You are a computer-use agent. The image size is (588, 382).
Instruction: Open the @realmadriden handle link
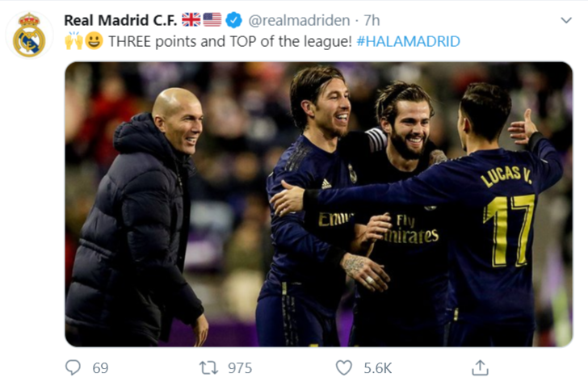click(x=299, y=20)
